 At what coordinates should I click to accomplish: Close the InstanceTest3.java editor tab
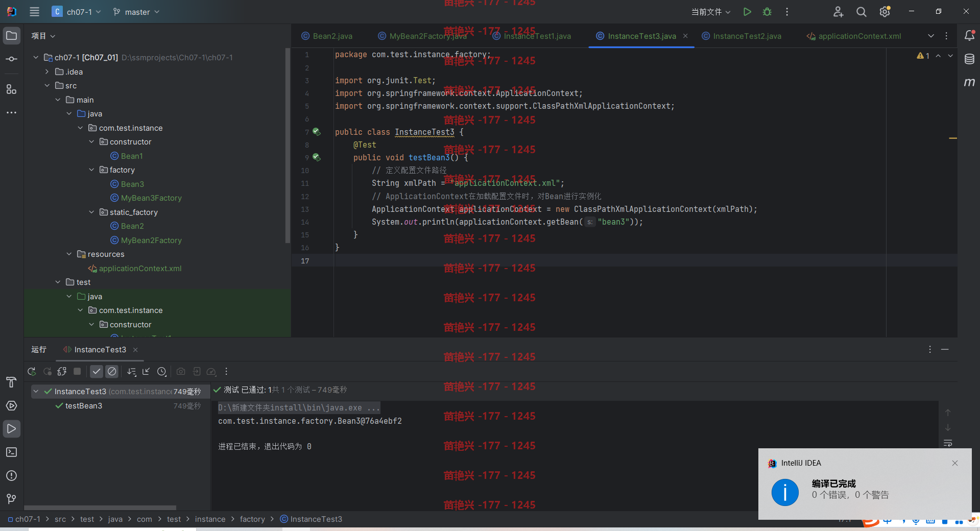[685, 36]
